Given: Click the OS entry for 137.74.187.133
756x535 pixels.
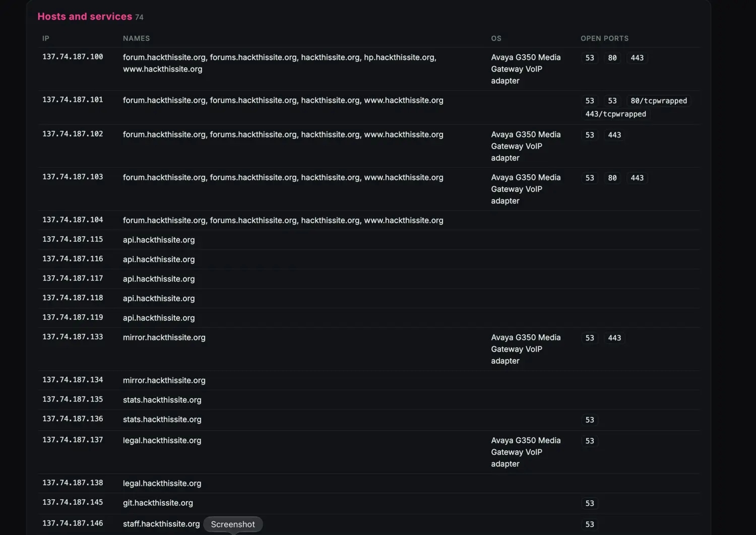Looking at the screenshot, I should pos(526,349).
